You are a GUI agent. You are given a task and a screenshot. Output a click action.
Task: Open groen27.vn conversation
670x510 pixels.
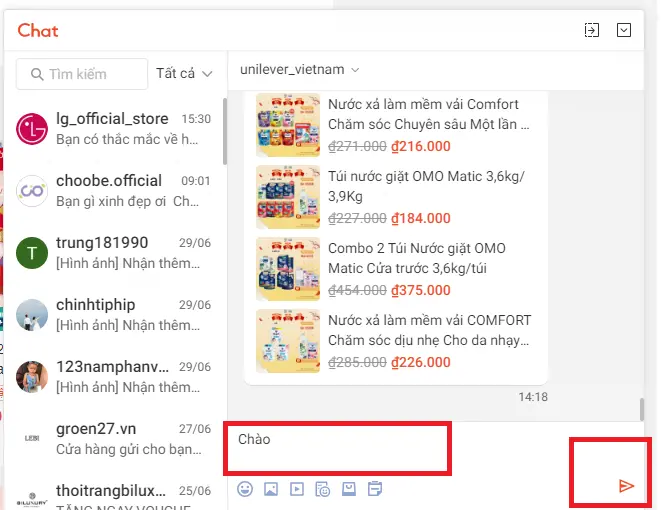(x=114, y=439)
